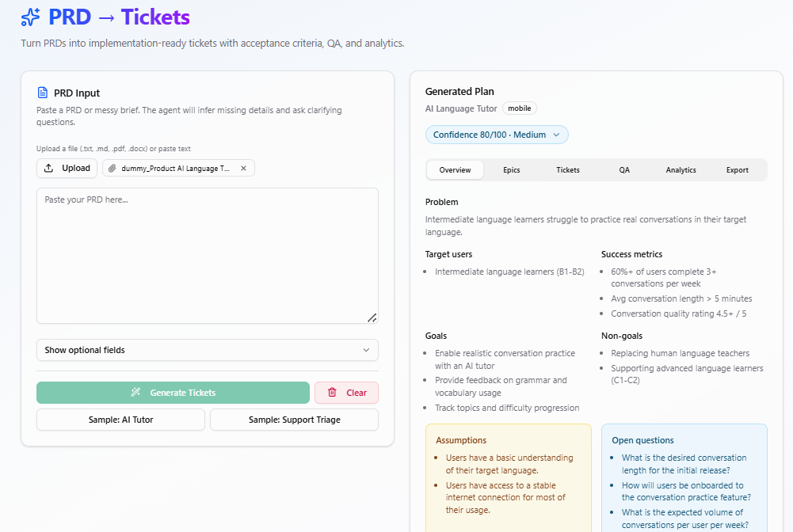Screen dimensions: 793x532
Task: Click the upload arrow icon
Action: tap(49, 168)
